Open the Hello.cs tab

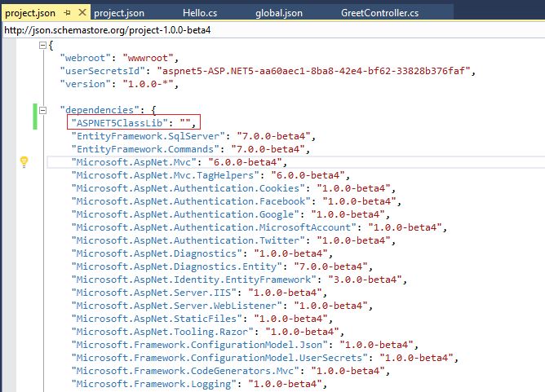point(200,13)
